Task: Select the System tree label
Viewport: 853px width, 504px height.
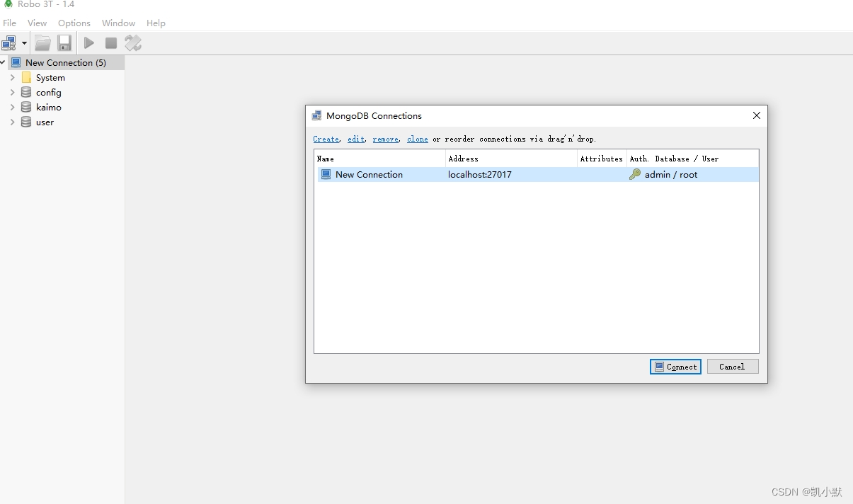Action: 50,78
